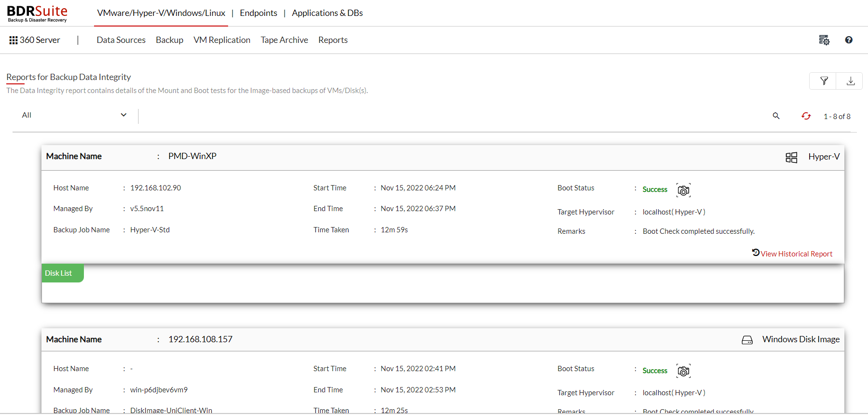Click View Historical Report link
The height and width of the screenshot is (415, 868).
click(797, 254)
